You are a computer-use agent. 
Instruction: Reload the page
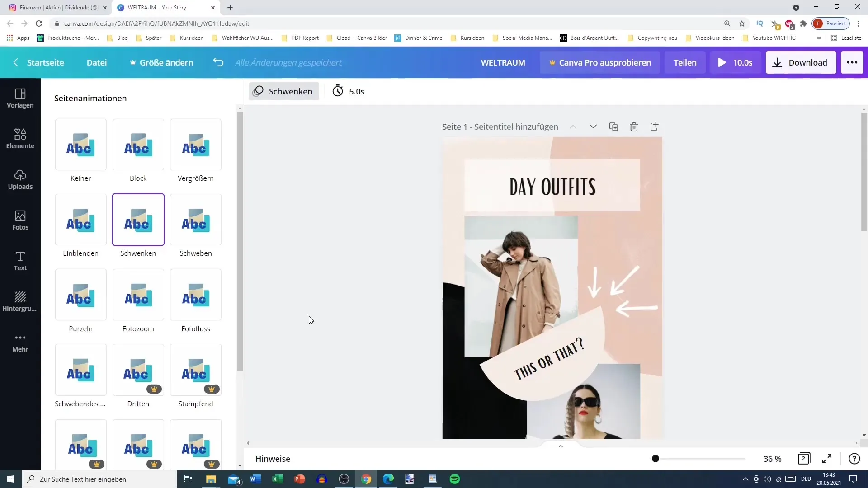pos(39,23)
